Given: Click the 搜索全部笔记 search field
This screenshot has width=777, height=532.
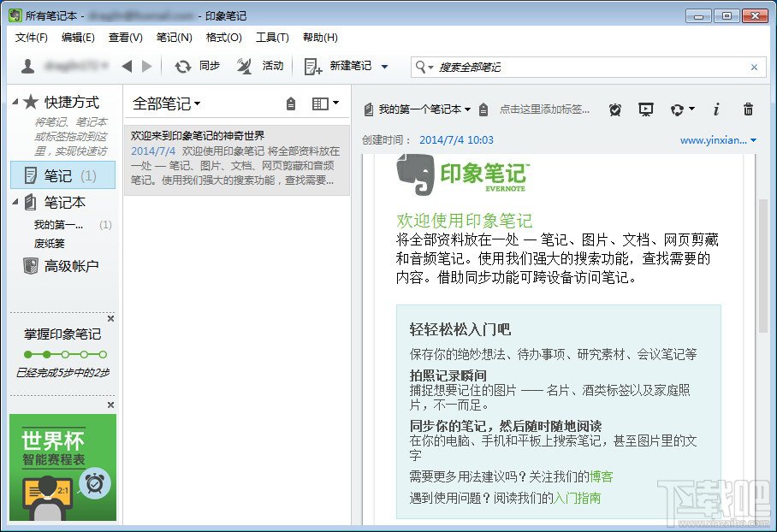Looking at the screenshot, I should click(x=590, y=67).
